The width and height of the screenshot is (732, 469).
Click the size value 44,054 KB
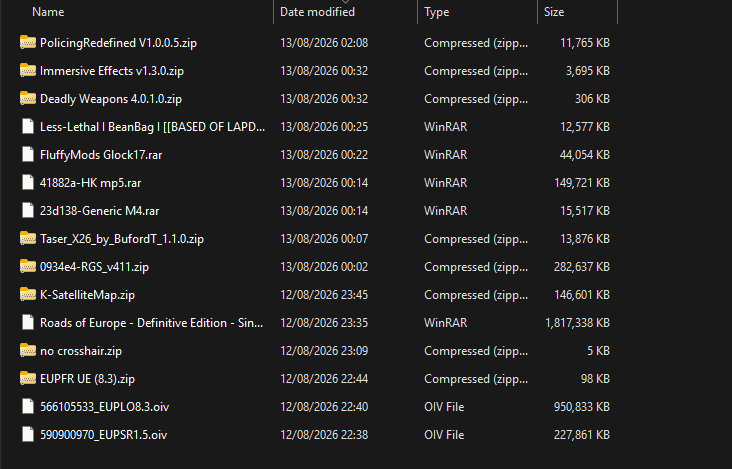coord(585,155)
